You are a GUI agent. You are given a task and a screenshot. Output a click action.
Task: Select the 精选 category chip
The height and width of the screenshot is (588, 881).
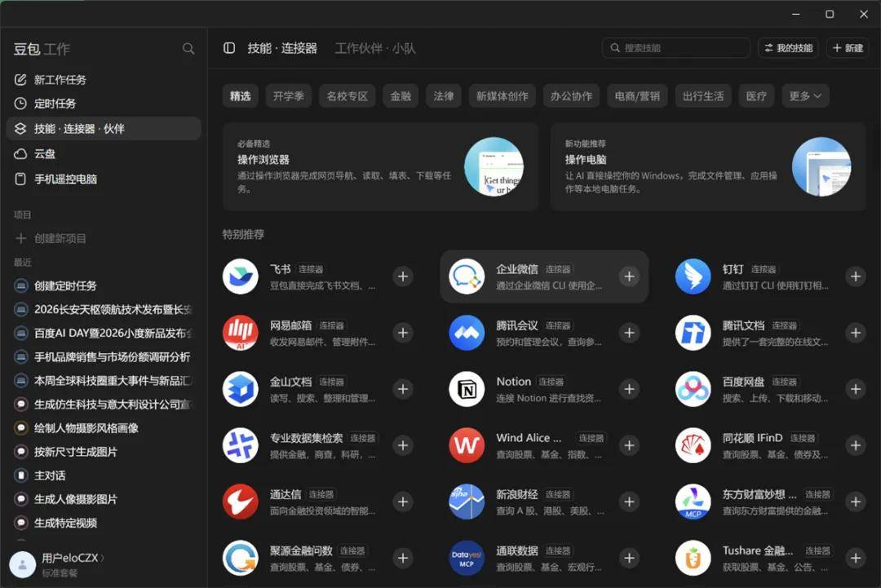(240, 96)
